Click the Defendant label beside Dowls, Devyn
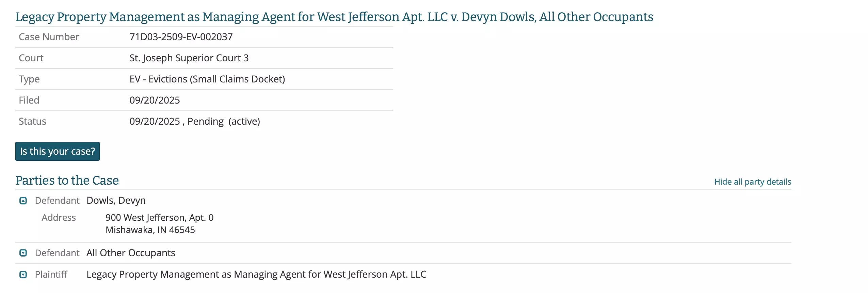The width and height of the screenshot is (868, 293). point(57,200)
